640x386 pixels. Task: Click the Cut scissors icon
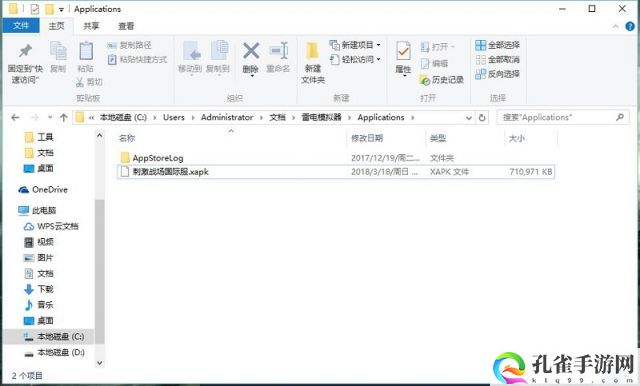coord(80,82)
